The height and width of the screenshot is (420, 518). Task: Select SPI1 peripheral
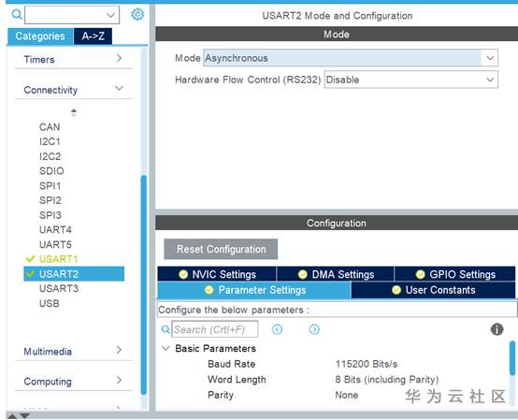click(50, 186)
